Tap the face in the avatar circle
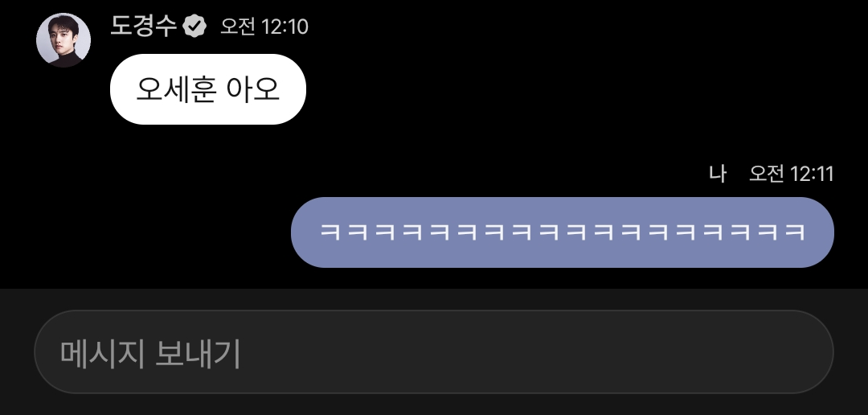Image resolution: width=868 pixels, height=415 pixels. tap(62, 35)
